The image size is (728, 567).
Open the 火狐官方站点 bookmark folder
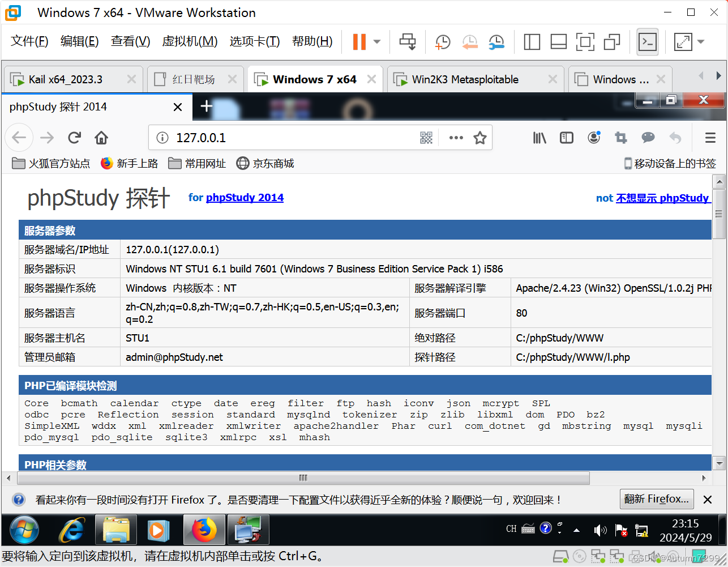point(51,164)
